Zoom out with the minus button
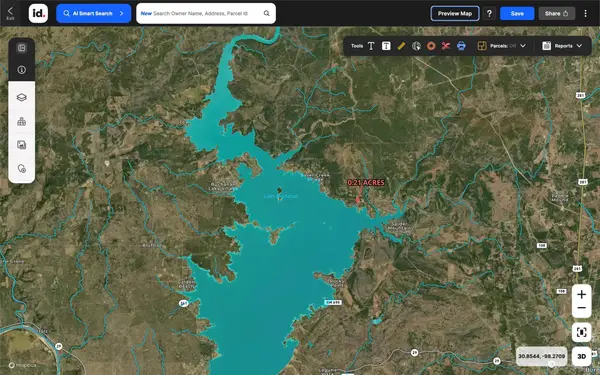This screenshot has width=600, height=375. (582, 308)
